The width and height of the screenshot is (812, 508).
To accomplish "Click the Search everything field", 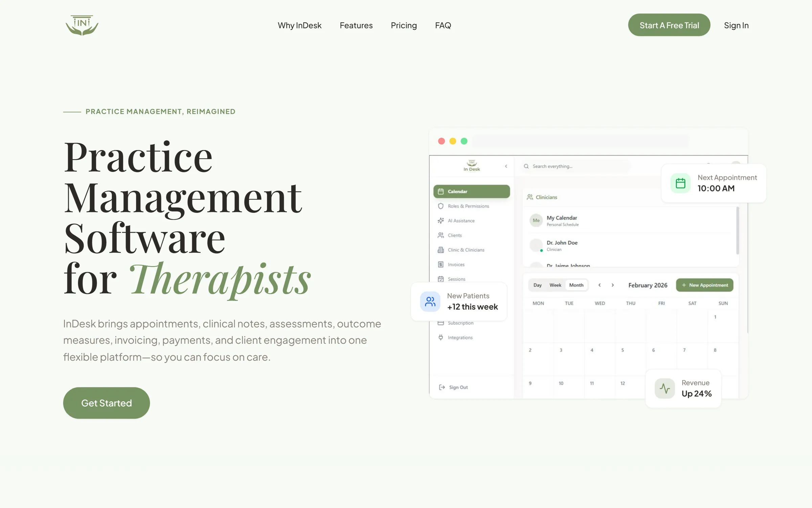I will (576, 166).
